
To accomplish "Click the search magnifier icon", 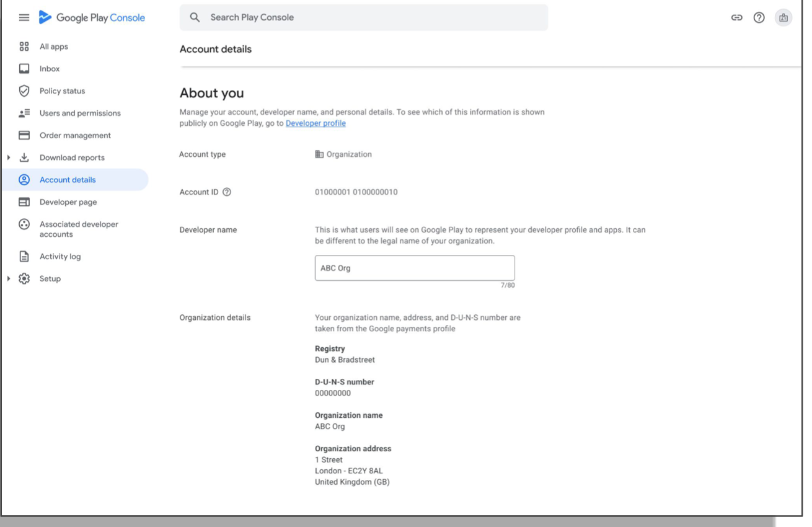I will click(195, 17).
